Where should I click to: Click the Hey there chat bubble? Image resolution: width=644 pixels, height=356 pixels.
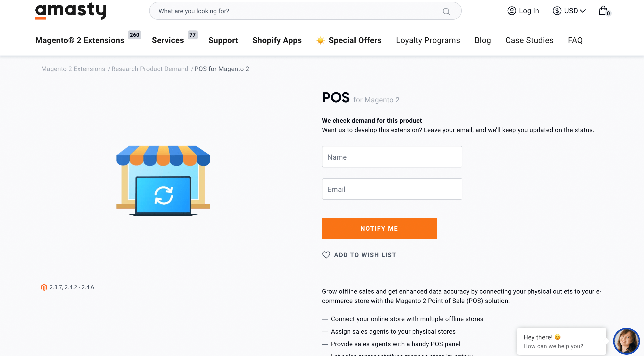click(x=561, y=341)
